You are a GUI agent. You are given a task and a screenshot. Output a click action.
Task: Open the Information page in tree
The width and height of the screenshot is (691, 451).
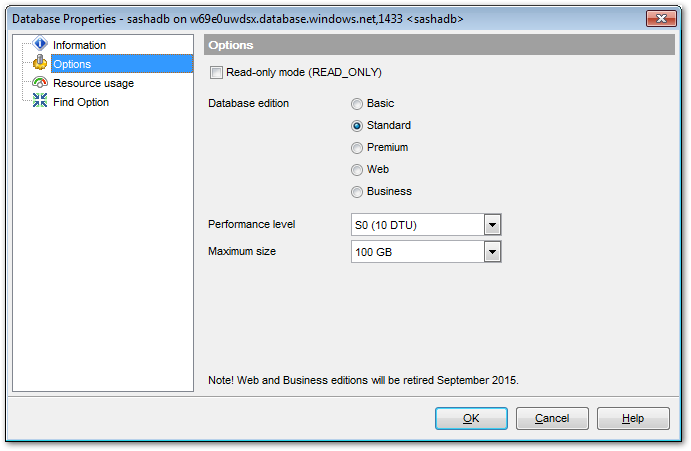(x=79, y=45)
